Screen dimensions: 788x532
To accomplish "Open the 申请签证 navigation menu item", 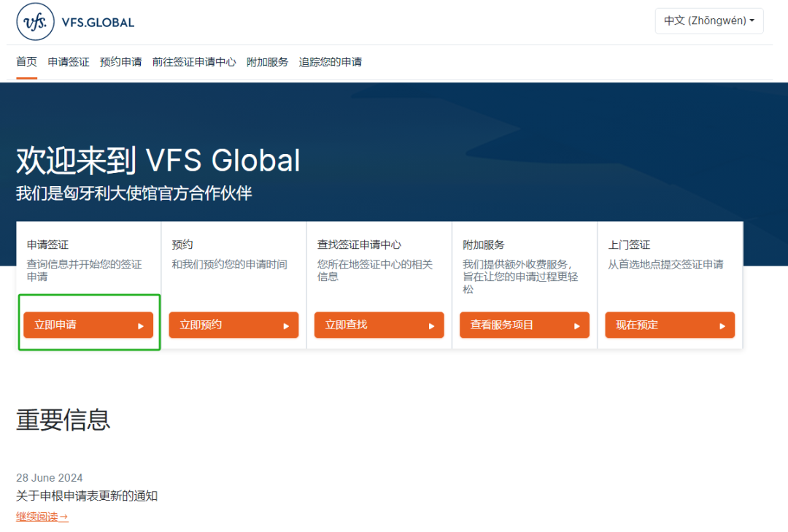I will pyautogui.click(x=69, y=62).
